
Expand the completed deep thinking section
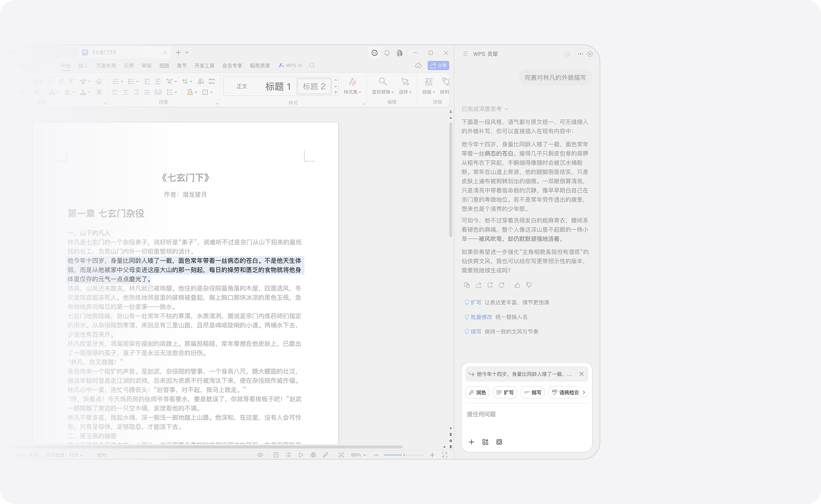(x=485, y=109)
